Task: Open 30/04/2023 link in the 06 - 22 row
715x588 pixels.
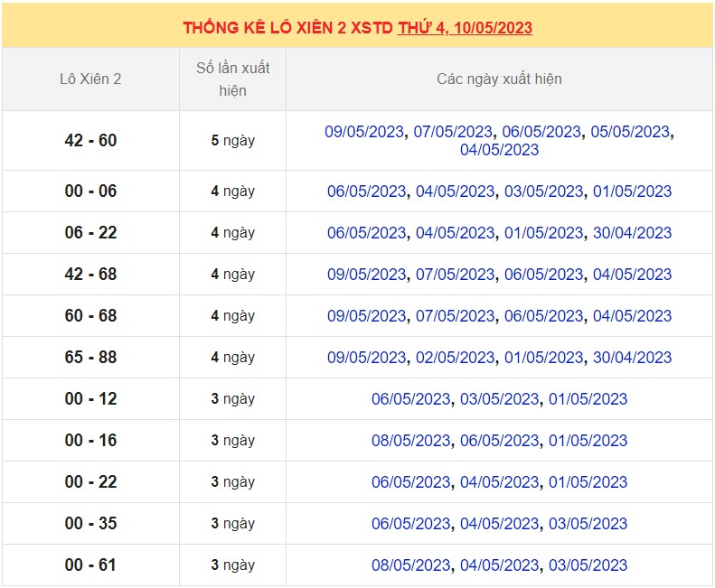Action: [632, 233]
